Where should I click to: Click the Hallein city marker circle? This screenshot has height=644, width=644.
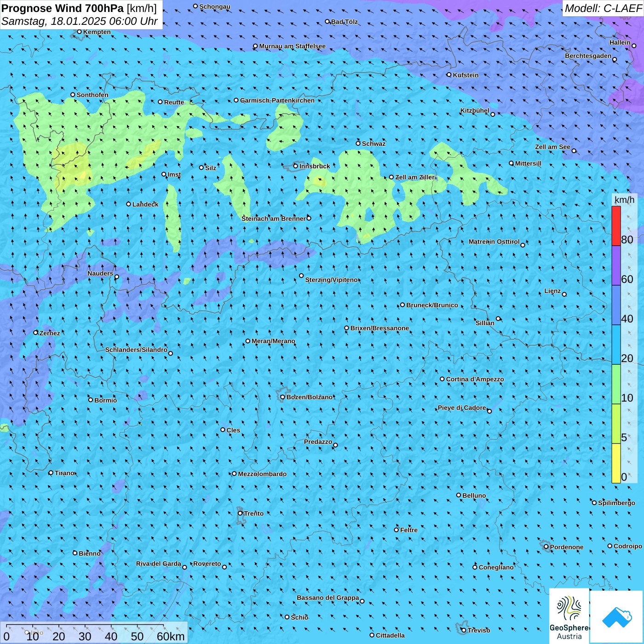pos(634,46)
